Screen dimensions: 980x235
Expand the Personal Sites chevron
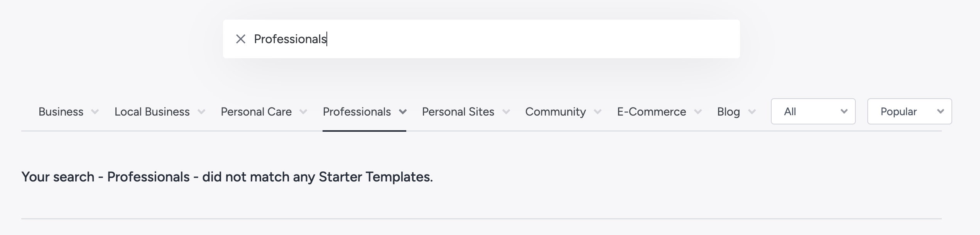(x=506, y=112)
